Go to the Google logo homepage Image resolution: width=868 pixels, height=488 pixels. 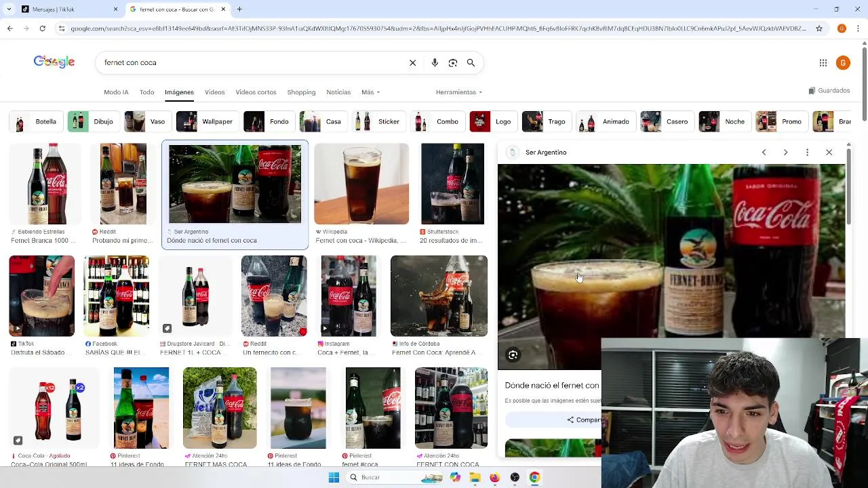[54, 62]
